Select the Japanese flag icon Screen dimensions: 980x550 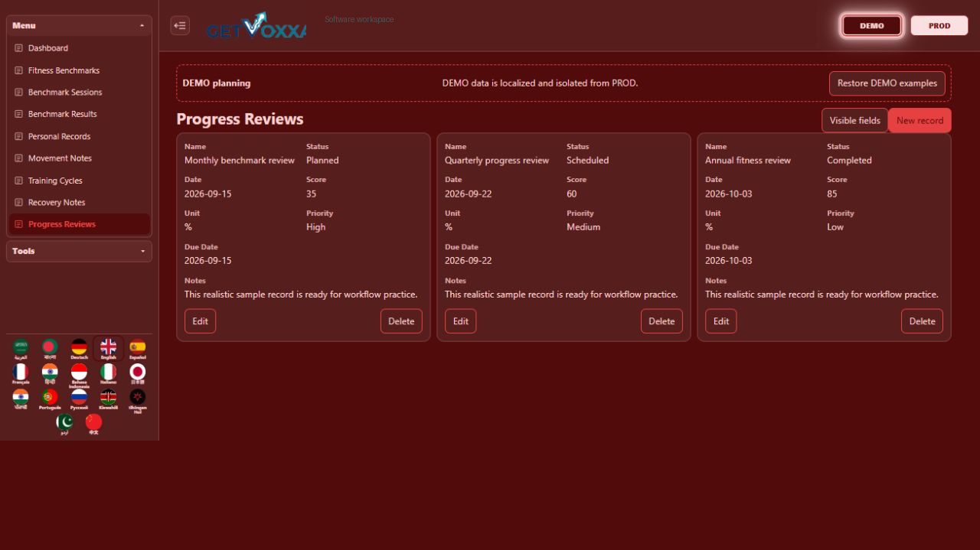coord(137,372)
